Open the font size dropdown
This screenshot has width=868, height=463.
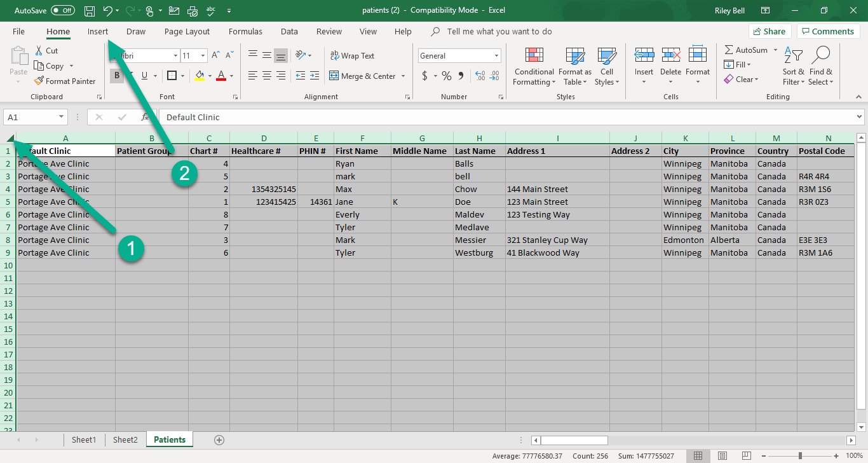click(x=203, y=56)
